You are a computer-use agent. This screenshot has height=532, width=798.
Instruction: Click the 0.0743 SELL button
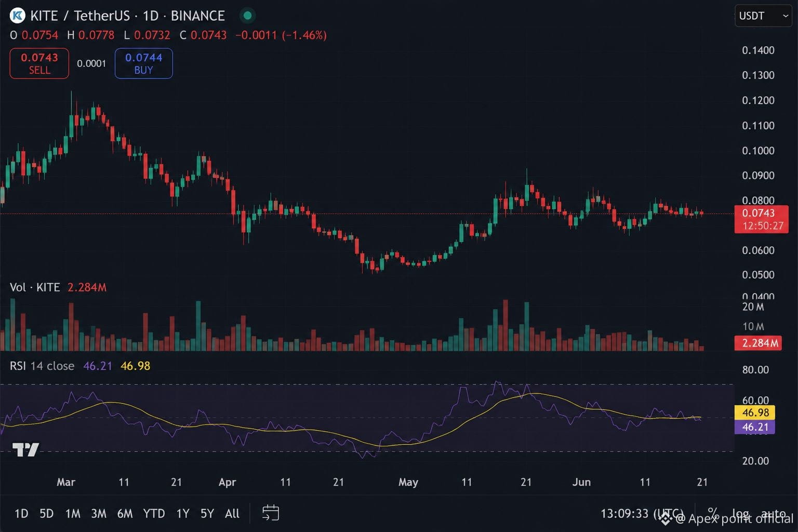[39, 63]
